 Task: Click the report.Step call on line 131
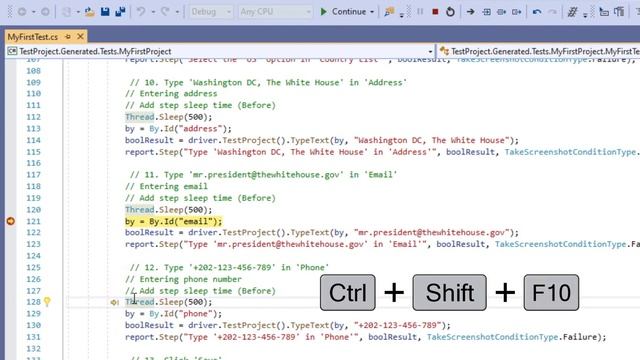[366, 337]
